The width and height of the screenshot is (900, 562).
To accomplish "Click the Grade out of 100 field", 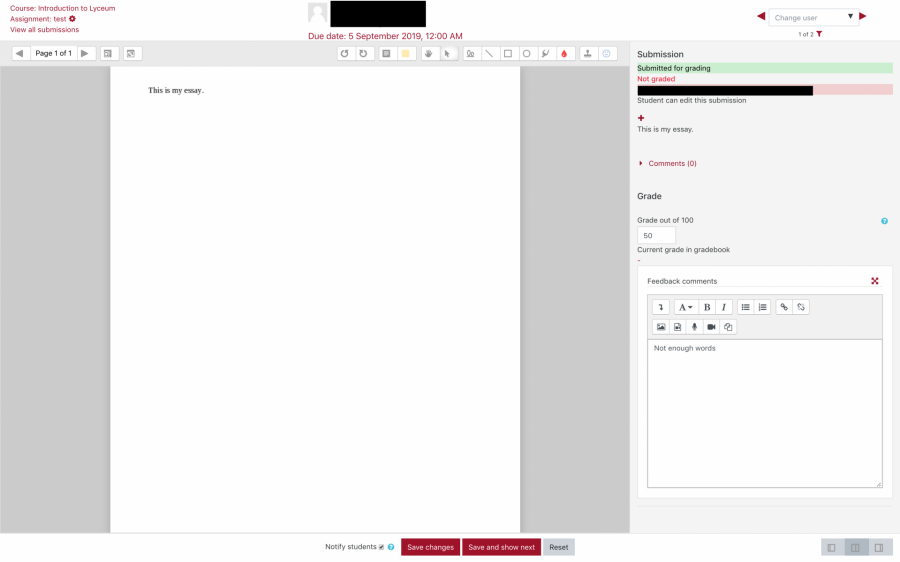I will [656, 235].
